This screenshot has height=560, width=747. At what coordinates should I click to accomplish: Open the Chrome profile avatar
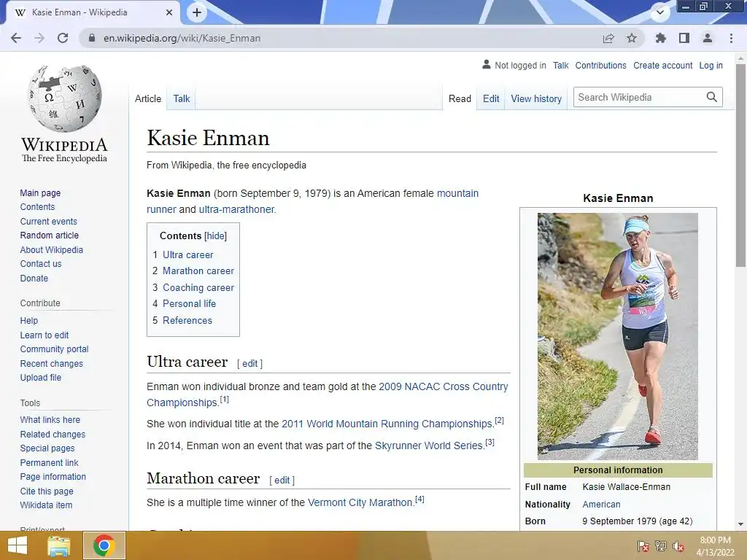(708, 38)
